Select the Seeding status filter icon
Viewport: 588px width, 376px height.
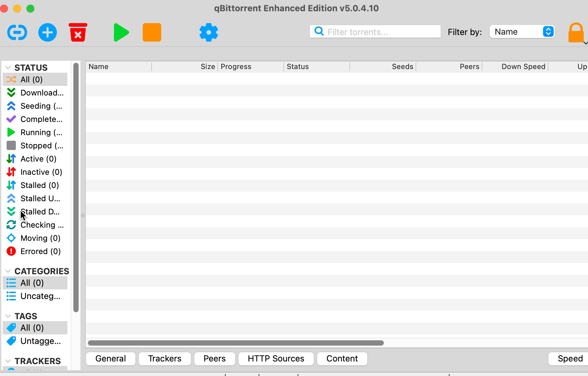pyautogui.click(x=11, y=106)
